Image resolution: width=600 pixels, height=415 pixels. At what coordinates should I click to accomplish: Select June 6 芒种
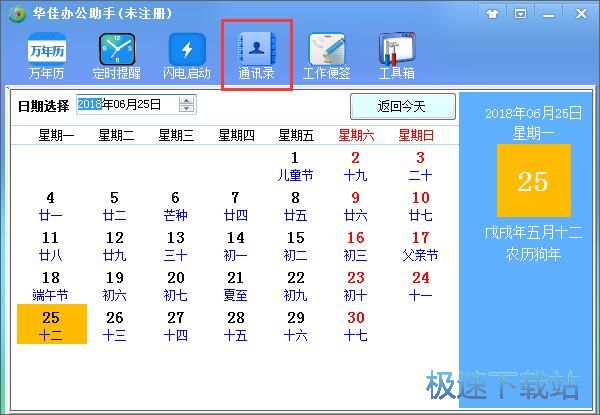click(x=175, y=207)
